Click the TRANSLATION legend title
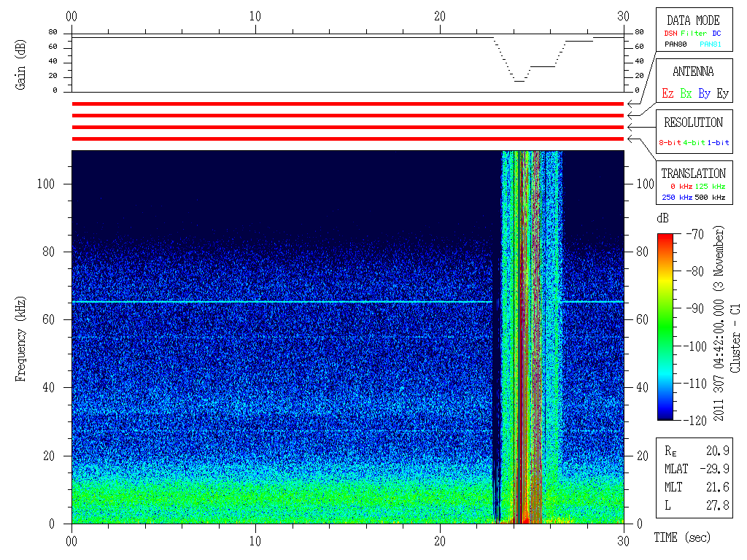The width and height of the screenshot is (747, 560). click(693, 174)
